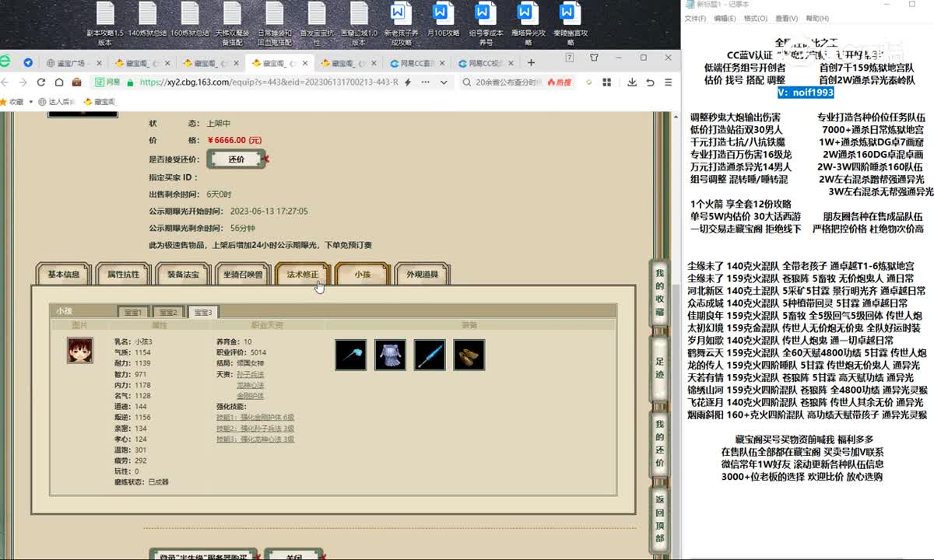Click the browser back arrow icon
This screenshot has width=934, height=560.
click(x=6, y=82)
